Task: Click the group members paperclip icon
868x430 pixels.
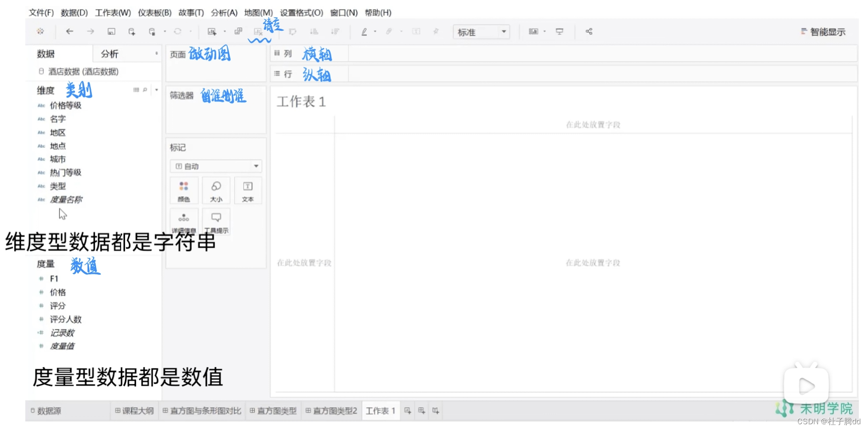Action: (389, 31)
